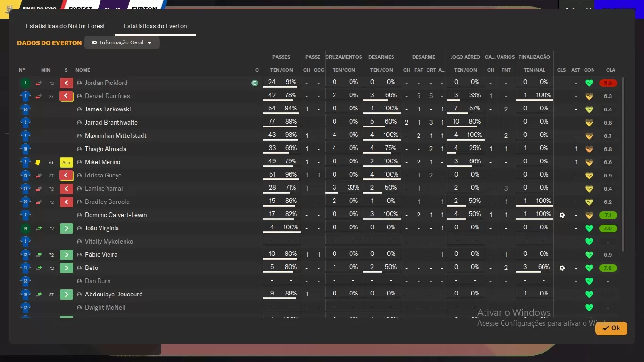Click Denzel Dumfries's orange condition heart
The height and width of the screenshot is (362, 644).
pos(589,96)
